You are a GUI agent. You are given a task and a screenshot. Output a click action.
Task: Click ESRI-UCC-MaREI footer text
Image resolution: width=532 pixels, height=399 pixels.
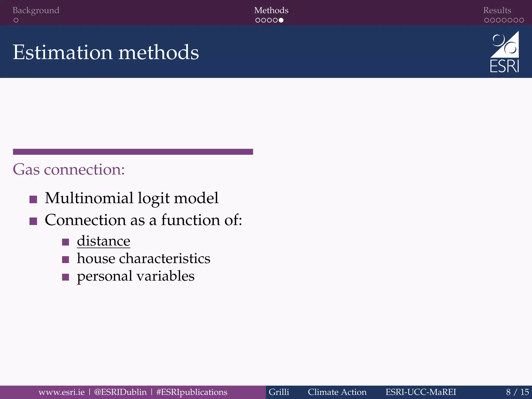(x=421, y=392)
